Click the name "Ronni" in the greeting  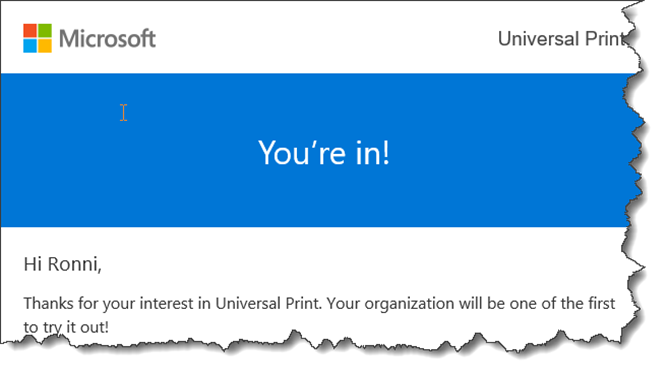[x=73, y=264]
